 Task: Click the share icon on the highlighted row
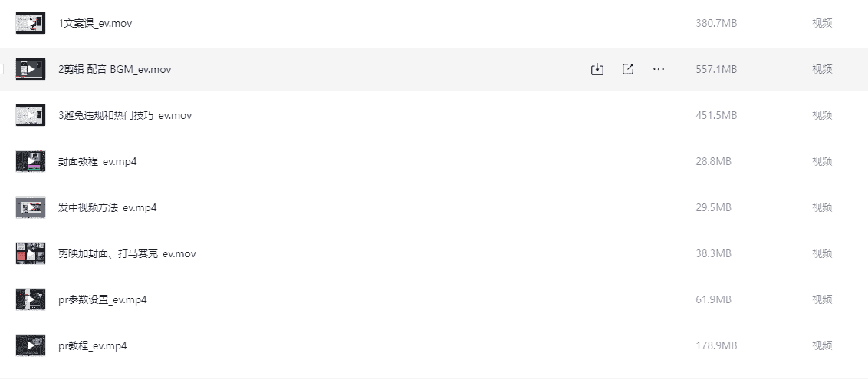coord(628,69)
